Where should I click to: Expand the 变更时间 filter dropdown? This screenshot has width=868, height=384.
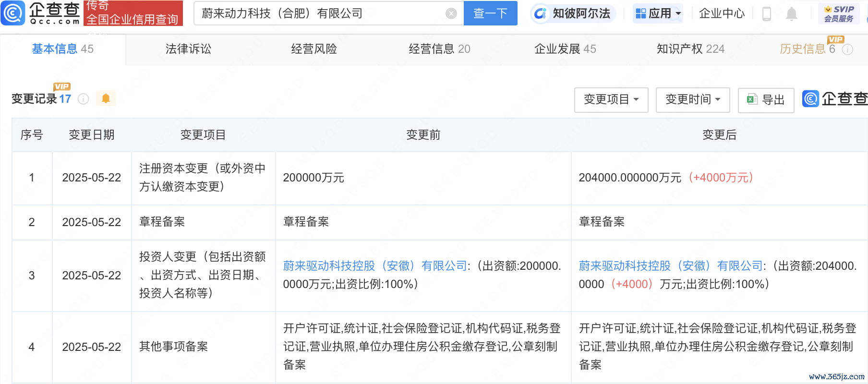tap(692, 100)
